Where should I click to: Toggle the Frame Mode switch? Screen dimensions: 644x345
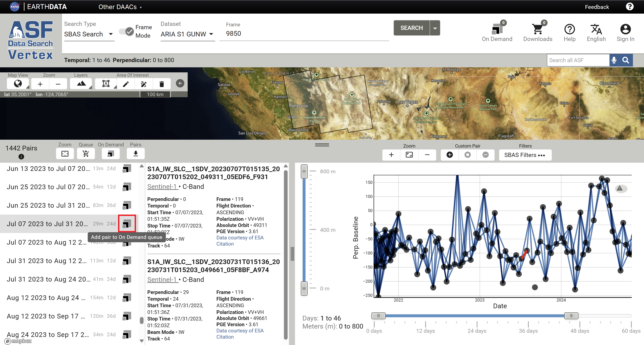click(126, 31)
